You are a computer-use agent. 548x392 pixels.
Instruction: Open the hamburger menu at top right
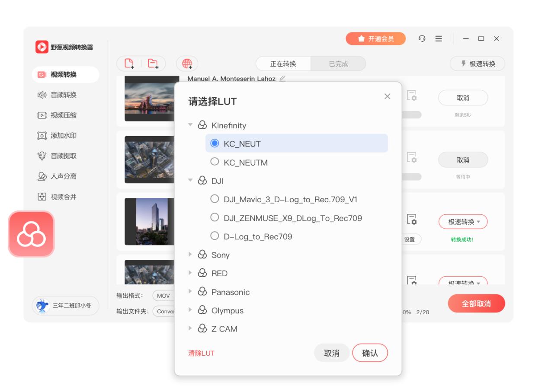(438, 38)
